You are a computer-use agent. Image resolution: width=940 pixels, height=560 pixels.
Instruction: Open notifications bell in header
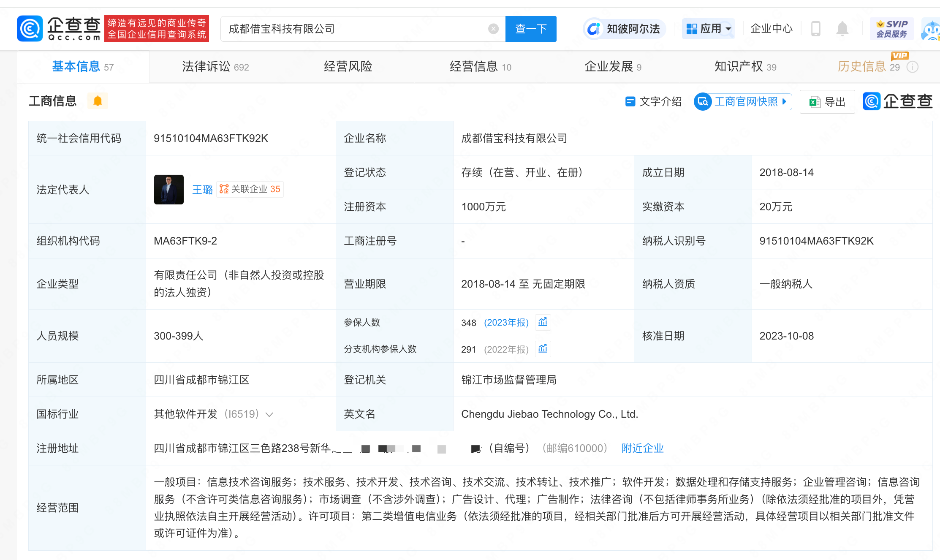(842, 29)
